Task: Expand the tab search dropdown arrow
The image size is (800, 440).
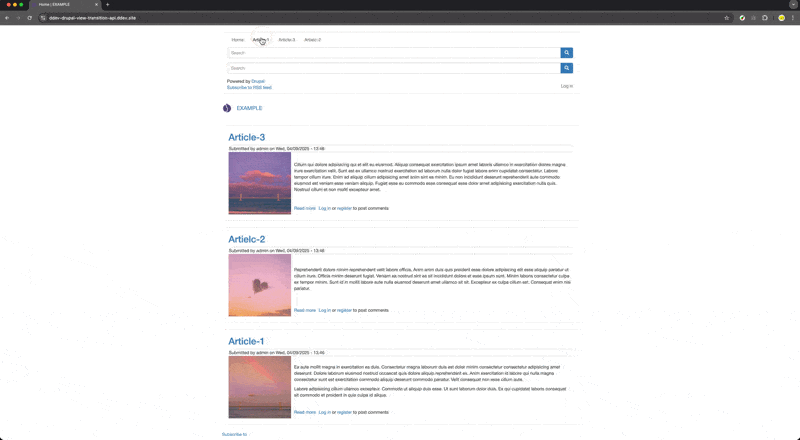Action: tap(793, 5)
